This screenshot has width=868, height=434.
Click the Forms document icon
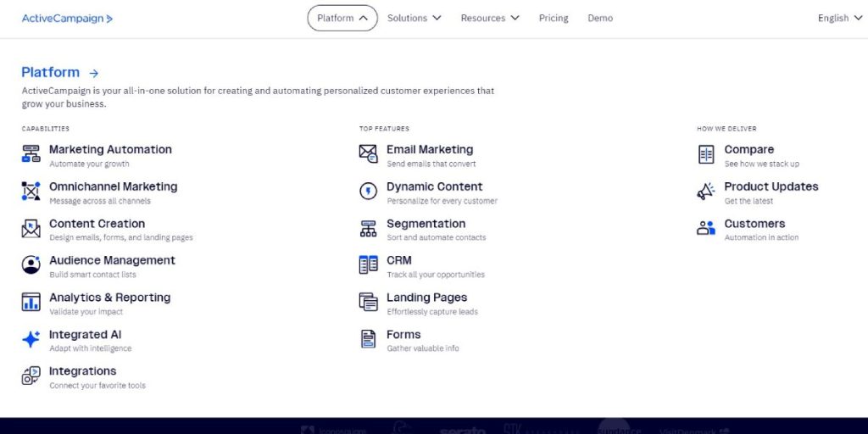click(x=368, y=339)
